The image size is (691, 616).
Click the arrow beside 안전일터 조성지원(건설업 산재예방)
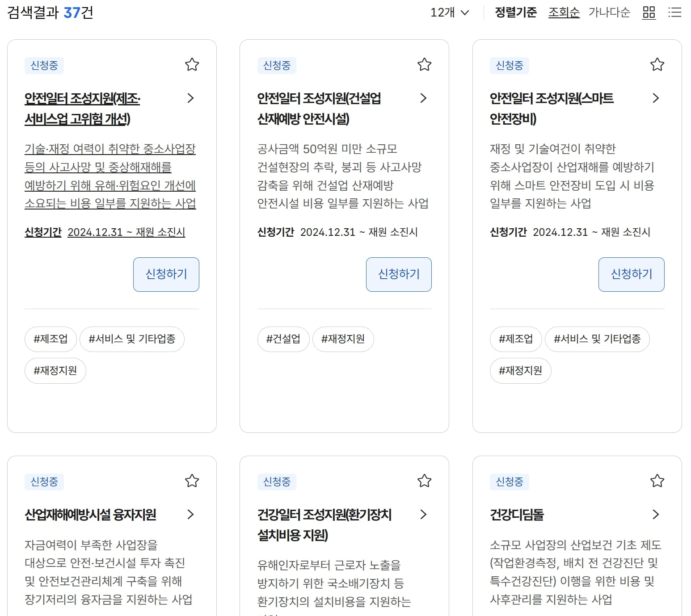423,98
